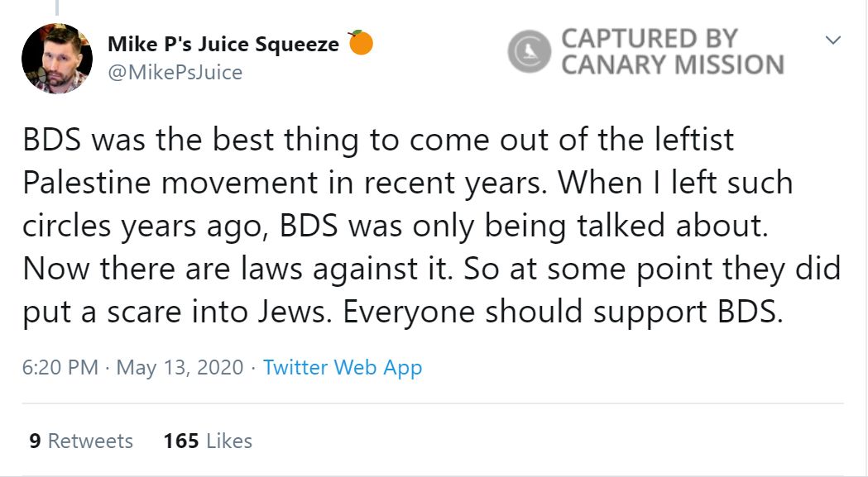The image size is (868, 477).
Task: View the 165 Likes list
Action: (208, 441)
